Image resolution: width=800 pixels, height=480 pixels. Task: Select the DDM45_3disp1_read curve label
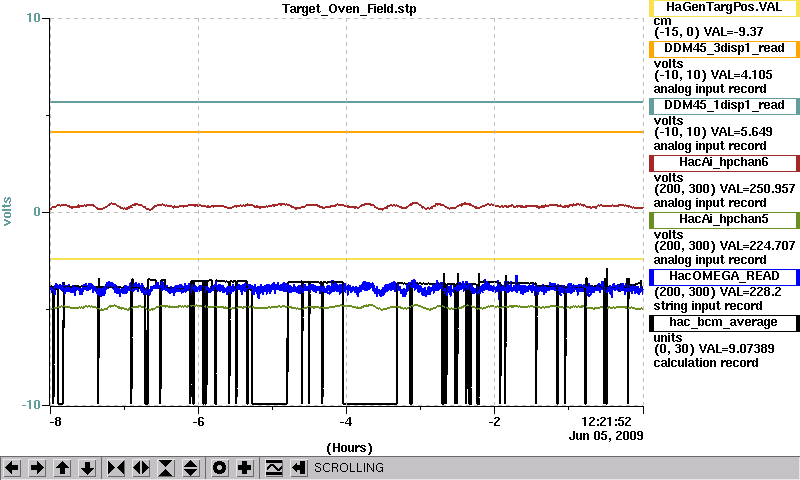(724, 48)
